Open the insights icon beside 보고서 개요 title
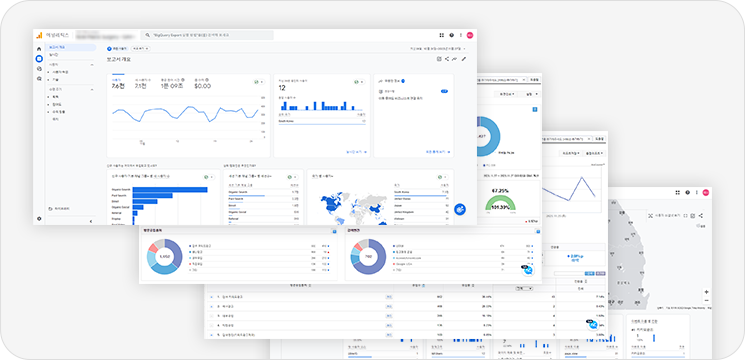The height and width of the screenshot is (360, 745). click(x=455, y=59)
